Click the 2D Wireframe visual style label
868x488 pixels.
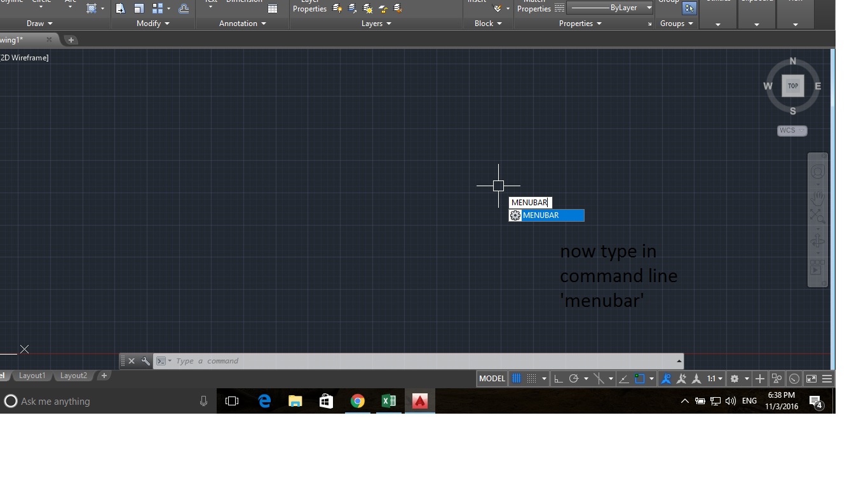pos(24,58)
